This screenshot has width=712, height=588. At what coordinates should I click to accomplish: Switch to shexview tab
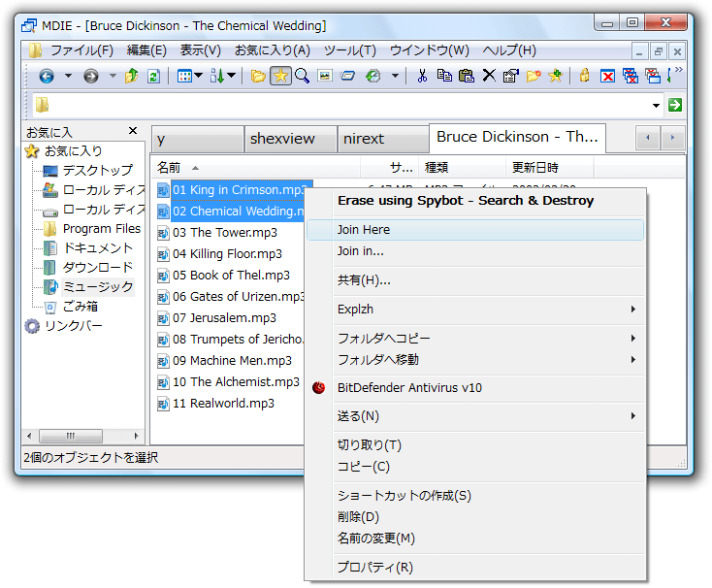(x=291, y=139)
